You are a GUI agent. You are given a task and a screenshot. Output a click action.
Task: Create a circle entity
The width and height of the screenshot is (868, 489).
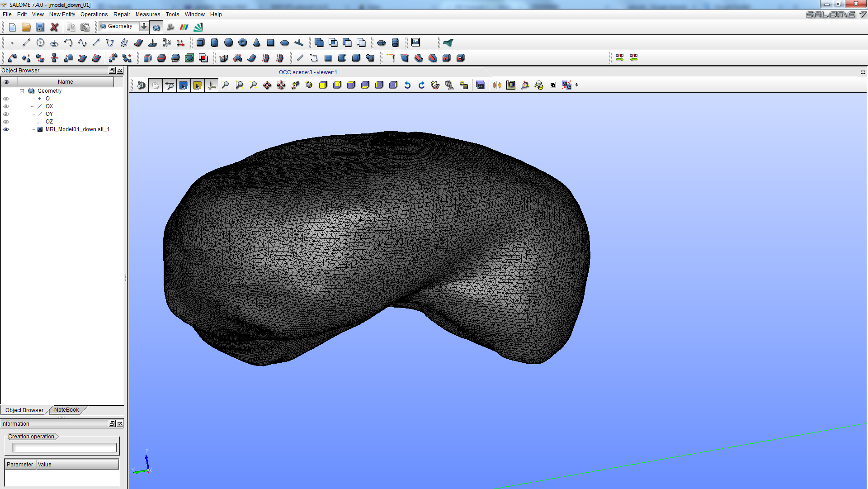[40, 43]
